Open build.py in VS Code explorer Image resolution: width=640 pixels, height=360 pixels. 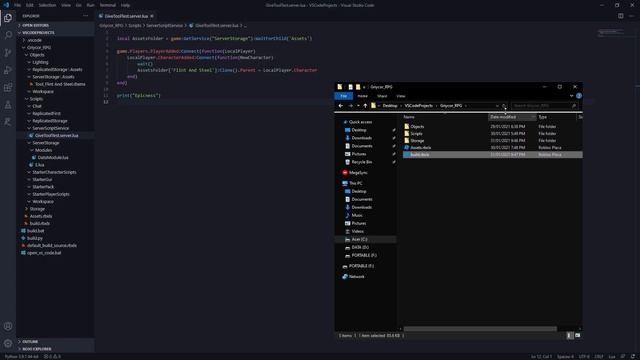(34, 238)
